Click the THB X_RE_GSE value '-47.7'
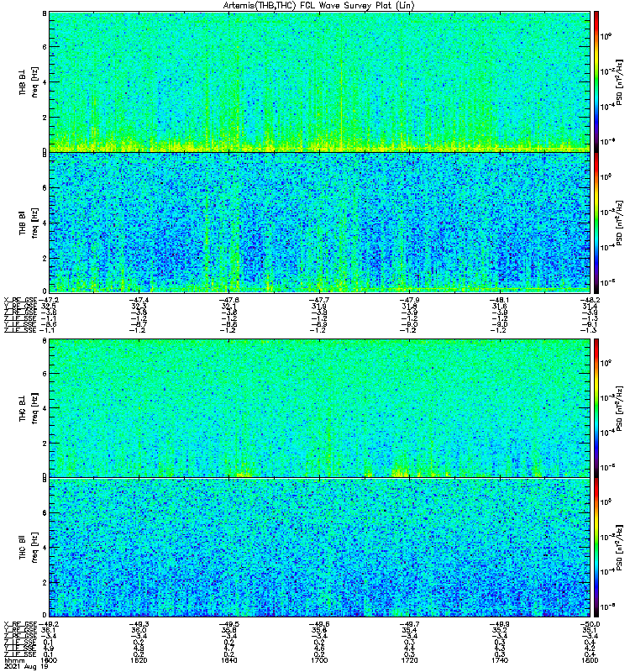The height and width of the screenshot is (672, 630). coord(319,300)
